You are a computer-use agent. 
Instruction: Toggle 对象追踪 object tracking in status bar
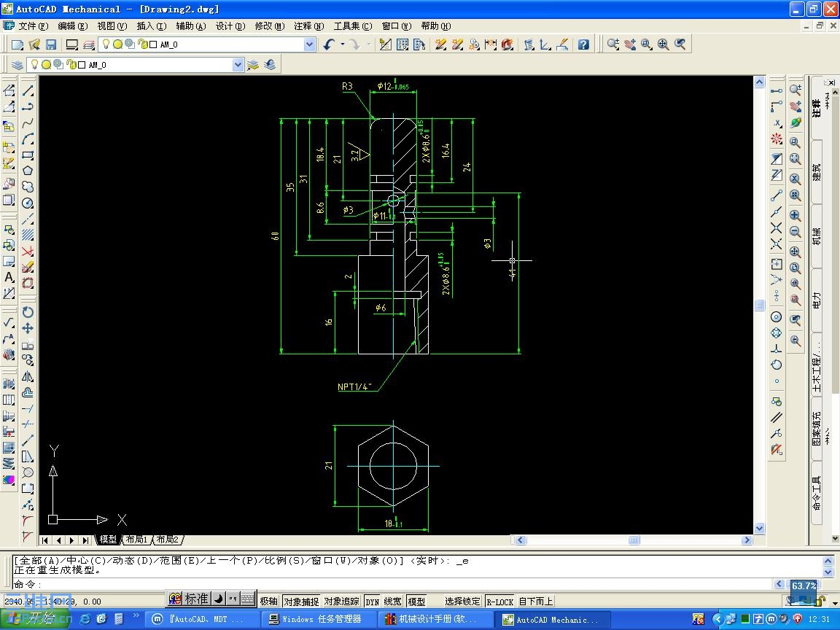[x=342, y=602]
